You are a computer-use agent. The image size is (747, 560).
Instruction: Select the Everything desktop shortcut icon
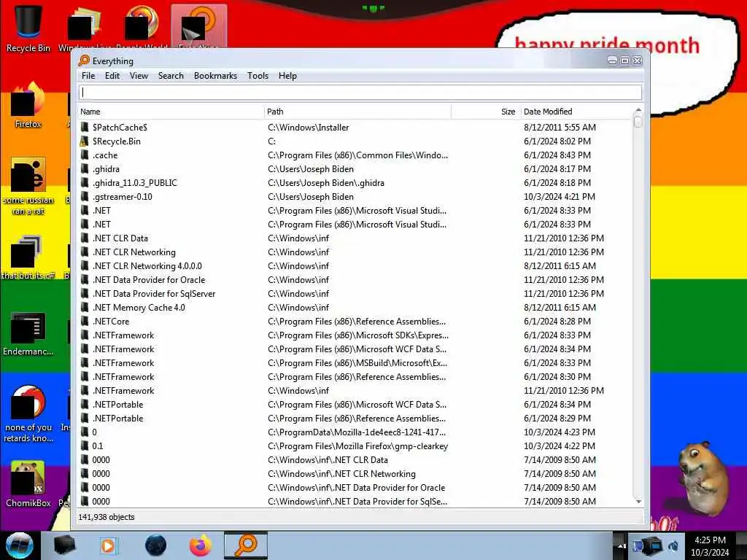(198, 26)
